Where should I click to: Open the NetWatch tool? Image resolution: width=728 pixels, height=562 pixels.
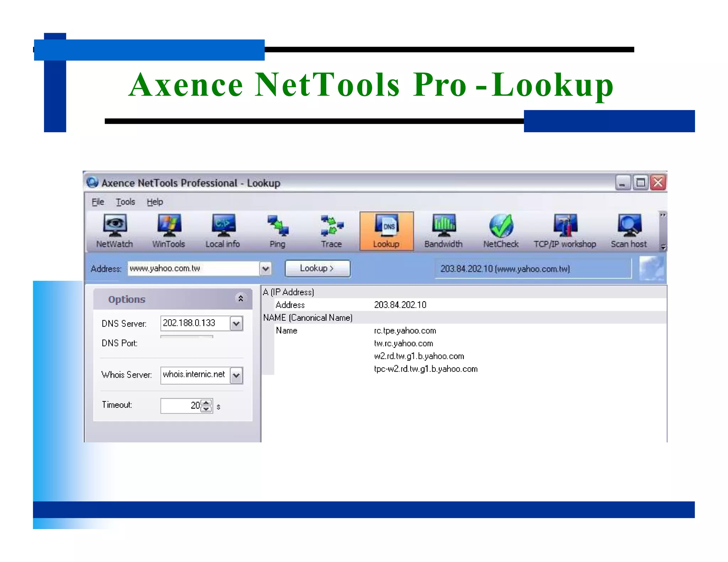point(114,231)
